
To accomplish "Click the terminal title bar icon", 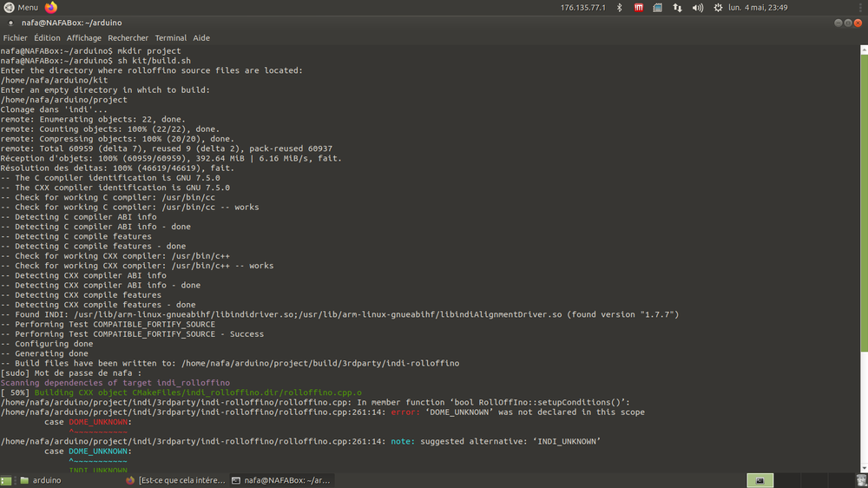I will [x=10, y=23].
